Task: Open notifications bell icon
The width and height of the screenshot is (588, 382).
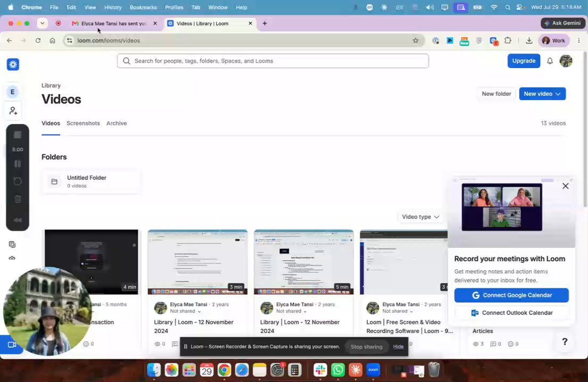Action: (550, 61)
